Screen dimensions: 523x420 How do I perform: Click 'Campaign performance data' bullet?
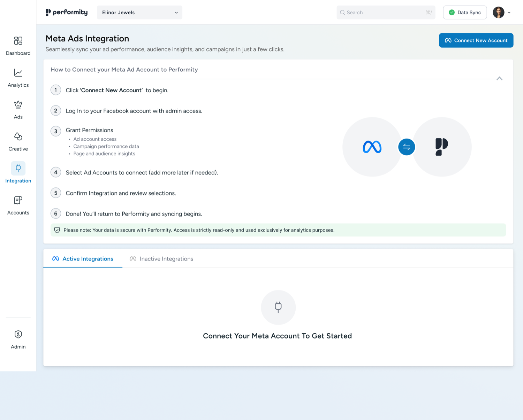[x=106, y=146]
